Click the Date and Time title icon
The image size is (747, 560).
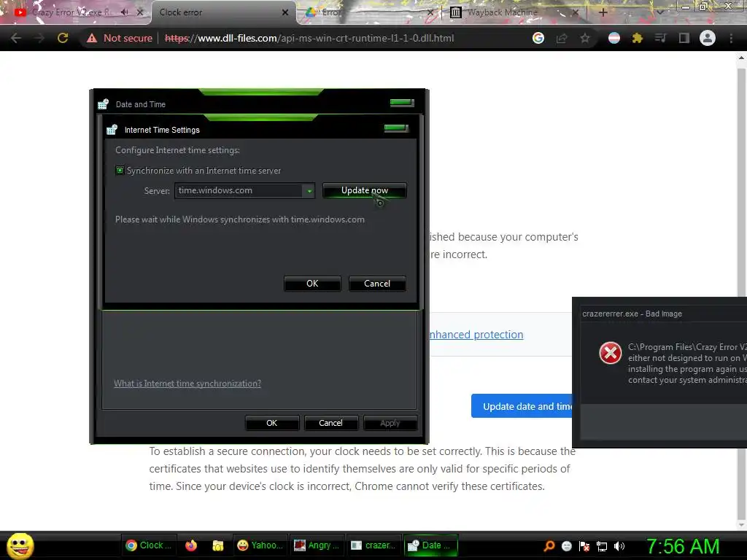(x=104, y=104)
